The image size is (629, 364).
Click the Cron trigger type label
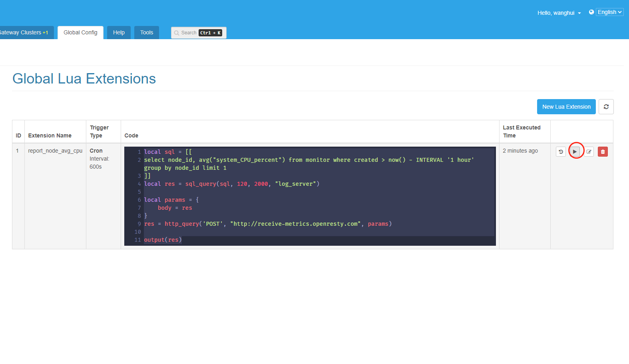click(x=96, y=151)
